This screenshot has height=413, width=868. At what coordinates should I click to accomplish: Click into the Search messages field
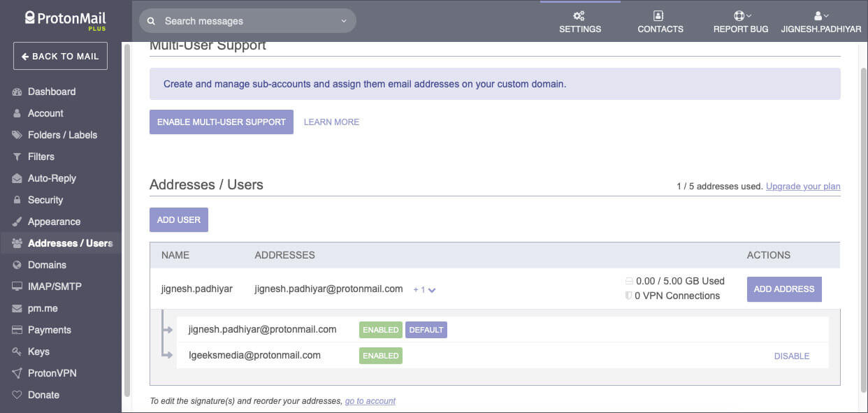click(x=248, y=21)
